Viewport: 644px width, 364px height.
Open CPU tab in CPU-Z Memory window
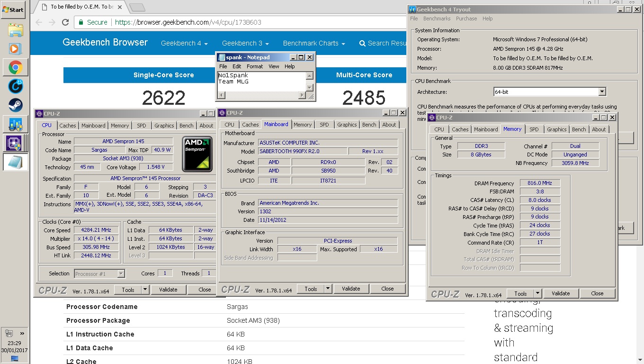click(x=439, y=129)
